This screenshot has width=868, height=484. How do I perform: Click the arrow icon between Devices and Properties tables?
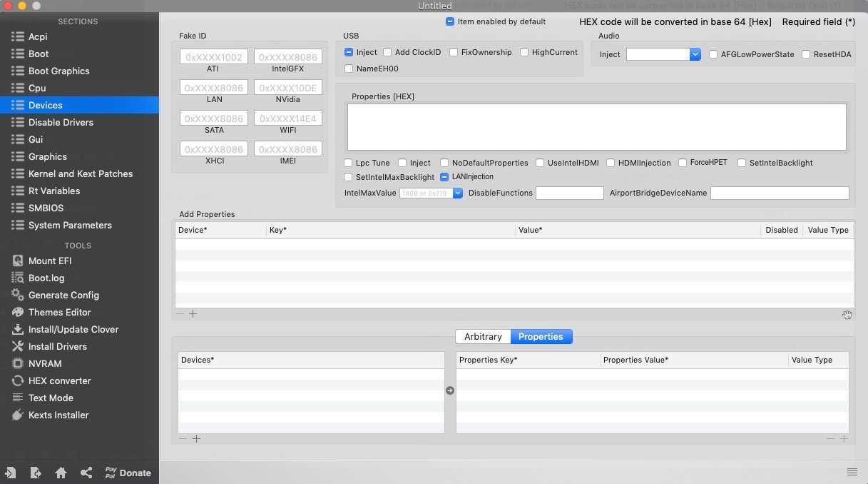tap(450, 390)
